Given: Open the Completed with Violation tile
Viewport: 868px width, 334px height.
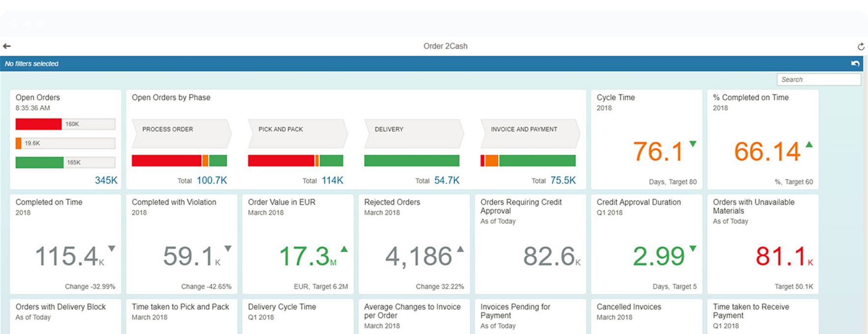Looking at the screenshot, I should (181, 244).
